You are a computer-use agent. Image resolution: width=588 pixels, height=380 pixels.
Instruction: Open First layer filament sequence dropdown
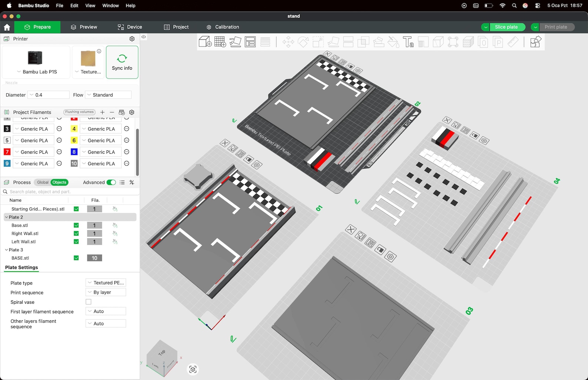tap(106, 311)
